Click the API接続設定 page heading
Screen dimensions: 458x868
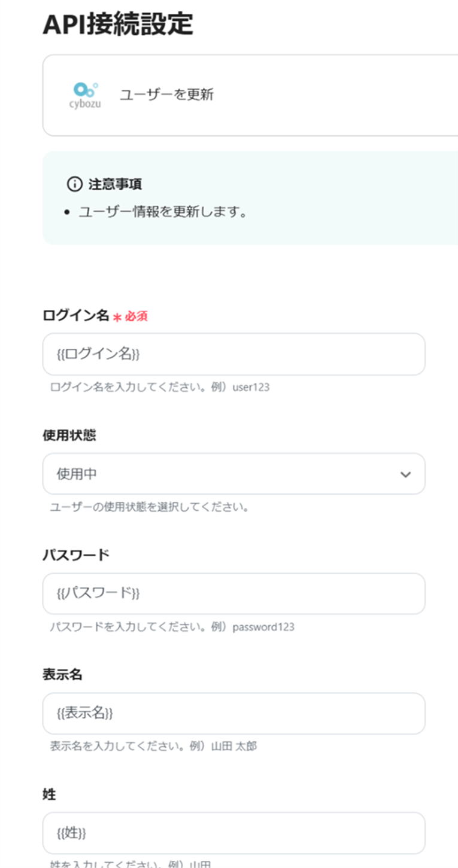click(118, 25)
